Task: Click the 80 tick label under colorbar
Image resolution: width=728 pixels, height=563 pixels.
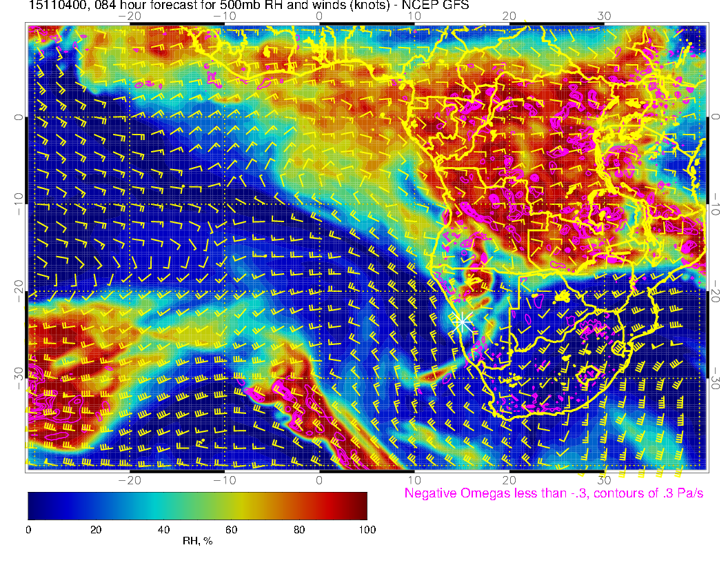Action: pos(299,529)
